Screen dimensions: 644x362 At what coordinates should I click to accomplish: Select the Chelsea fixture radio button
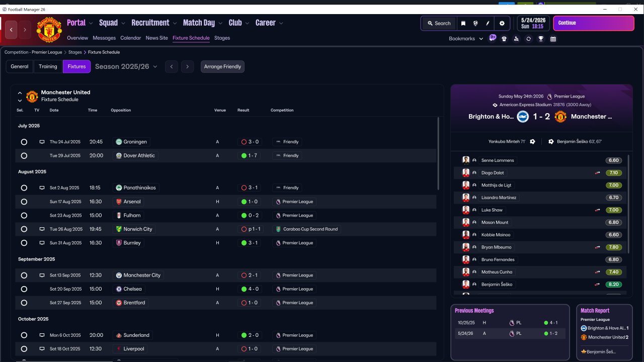pyautogui.click(x=24, y=289)
